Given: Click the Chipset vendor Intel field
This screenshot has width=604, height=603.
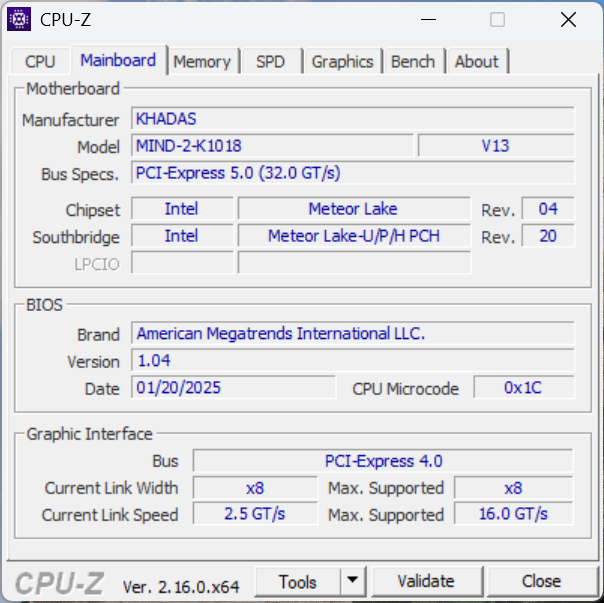Looking at the screenshot, I should 182,208.
